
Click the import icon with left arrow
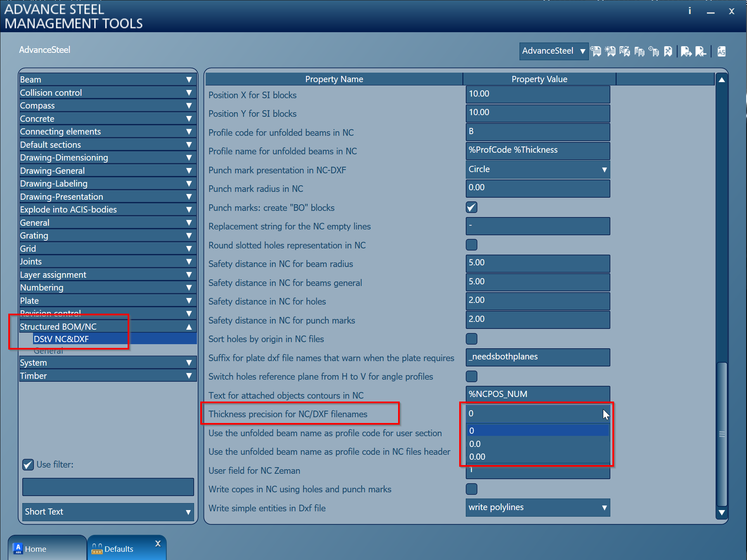[x=701, y=51]
